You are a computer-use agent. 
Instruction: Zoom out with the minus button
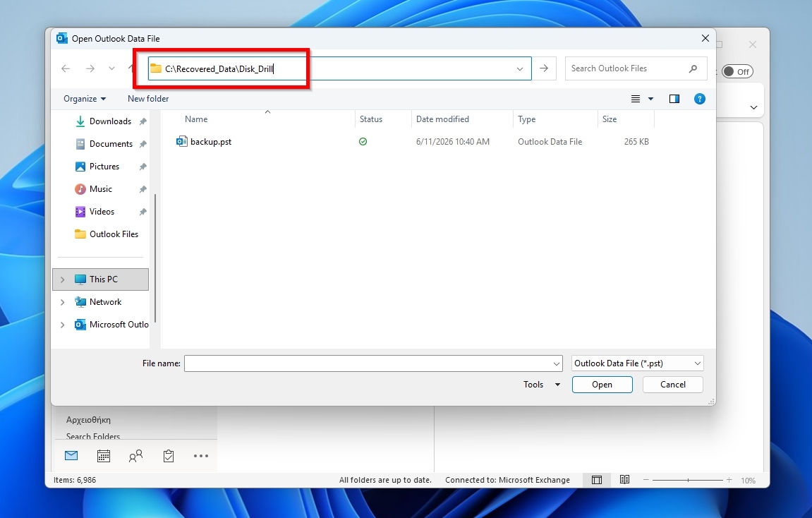point(646,480)
